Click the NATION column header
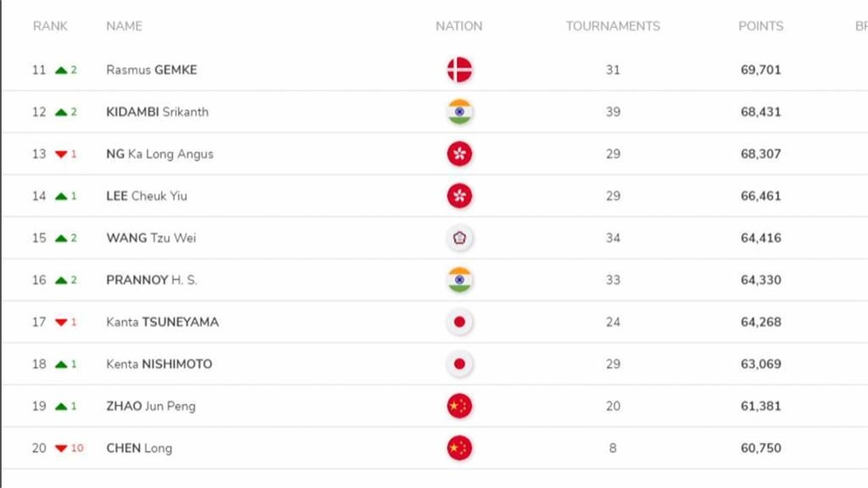Screen dimensions: 868x488 [459, 26]
